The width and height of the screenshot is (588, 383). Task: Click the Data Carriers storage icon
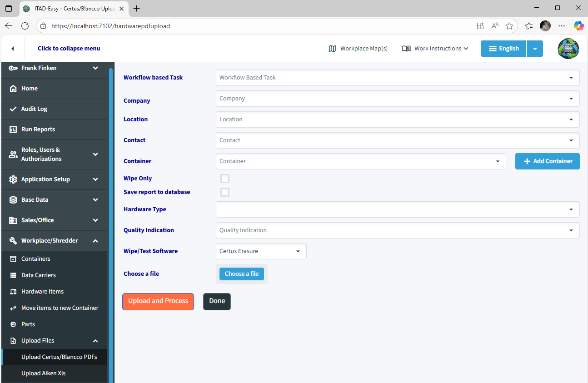13,275
